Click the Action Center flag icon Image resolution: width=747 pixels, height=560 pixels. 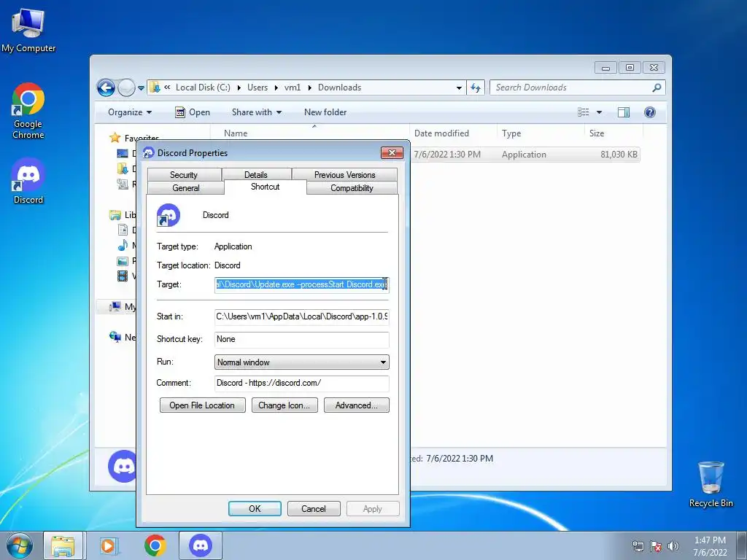click(656, 546)
